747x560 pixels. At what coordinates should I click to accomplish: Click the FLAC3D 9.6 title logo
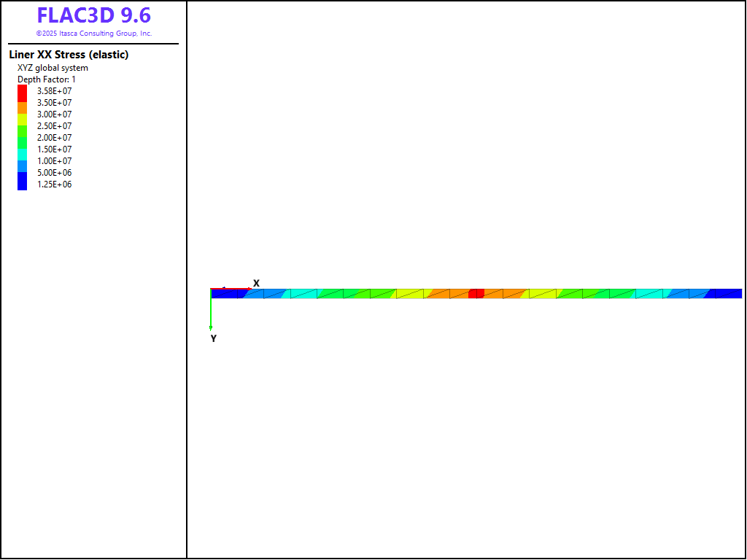(x=94, y=15)
